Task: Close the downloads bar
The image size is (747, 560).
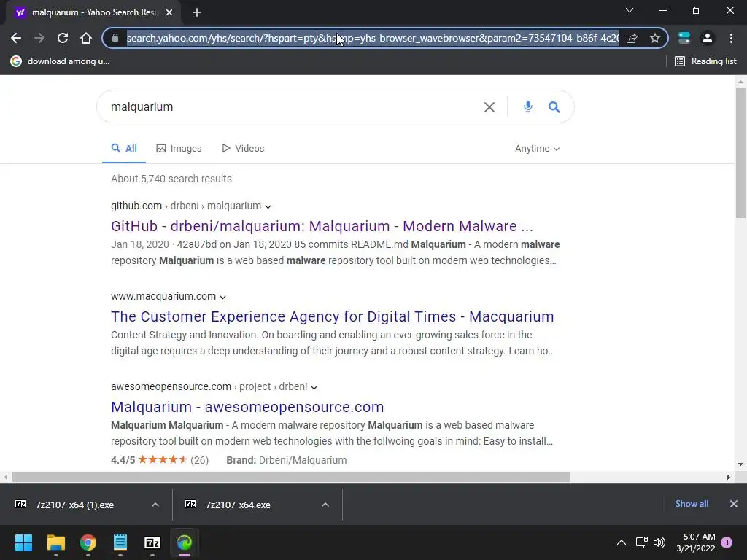Action: click(734, 504)
